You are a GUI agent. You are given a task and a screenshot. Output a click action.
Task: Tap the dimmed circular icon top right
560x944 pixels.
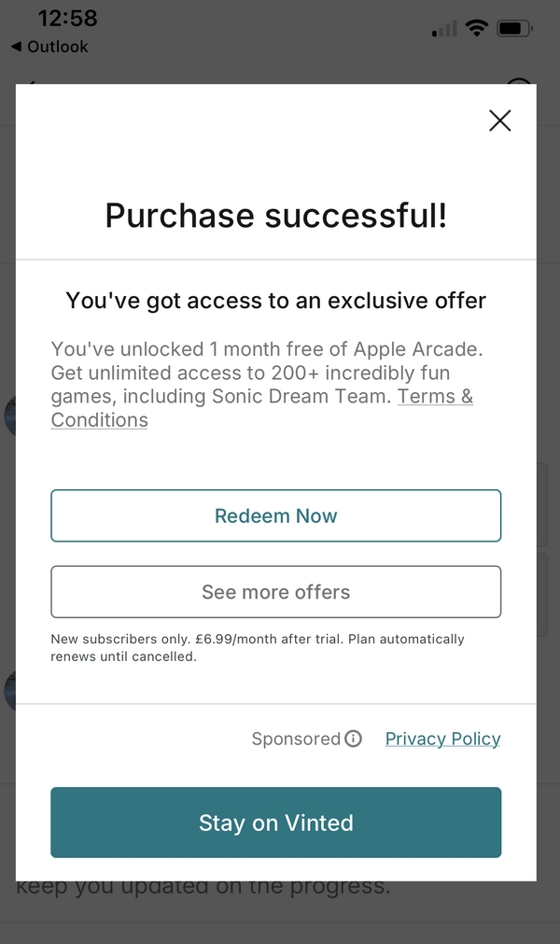point(519,82)
